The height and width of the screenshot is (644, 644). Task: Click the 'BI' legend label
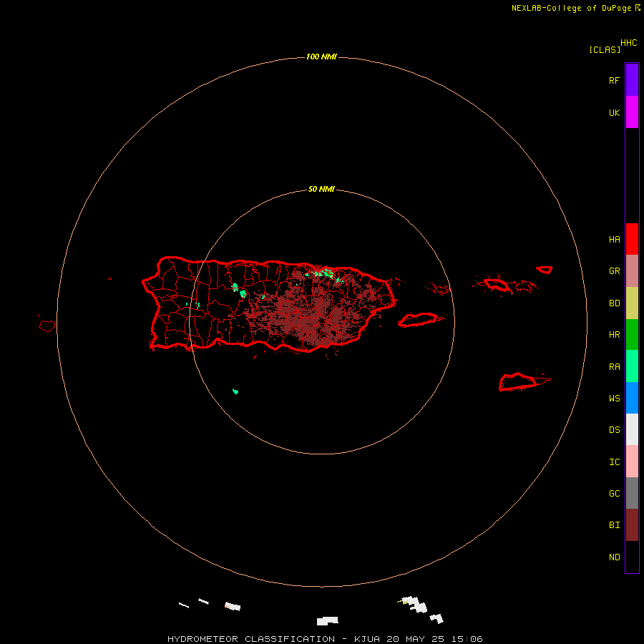pos(614,525)
